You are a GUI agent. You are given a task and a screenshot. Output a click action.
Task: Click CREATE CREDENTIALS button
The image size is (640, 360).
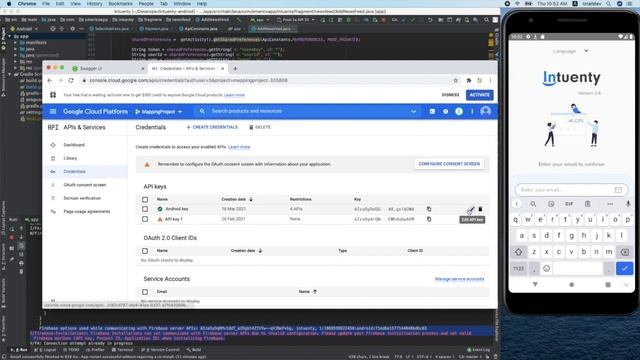click(x=212, y=127)
